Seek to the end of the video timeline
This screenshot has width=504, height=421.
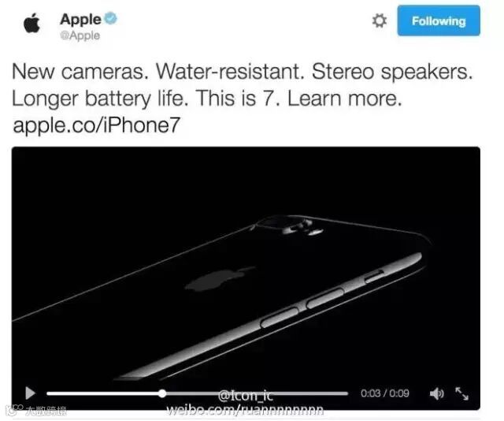tap(346, 393)
